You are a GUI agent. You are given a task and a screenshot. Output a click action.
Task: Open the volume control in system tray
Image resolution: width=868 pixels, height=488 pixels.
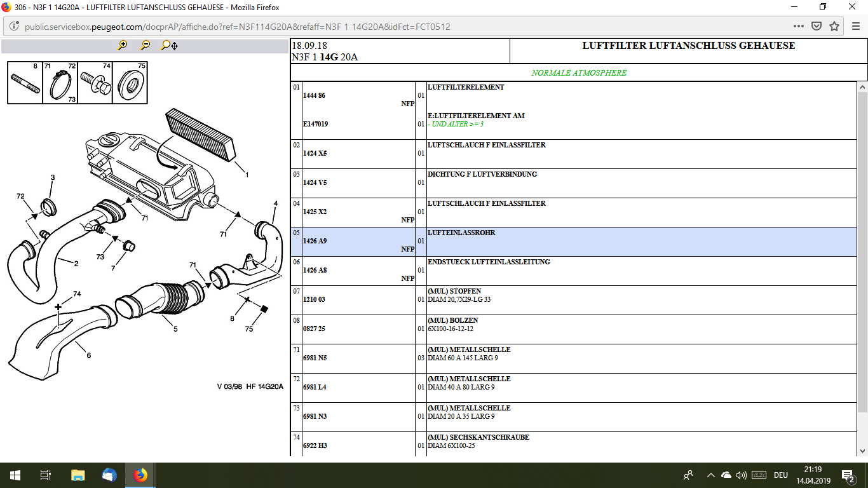[x=741, y=475]
